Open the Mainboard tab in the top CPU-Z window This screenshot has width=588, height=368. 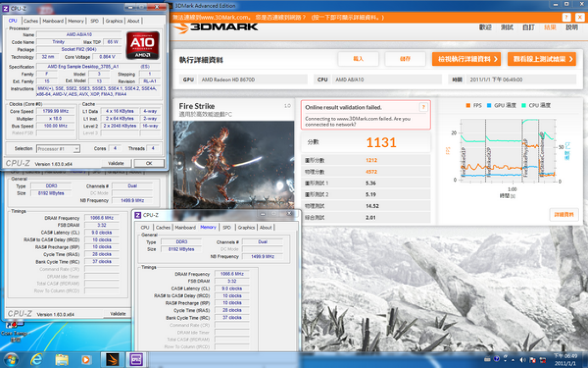pos(53,21)
